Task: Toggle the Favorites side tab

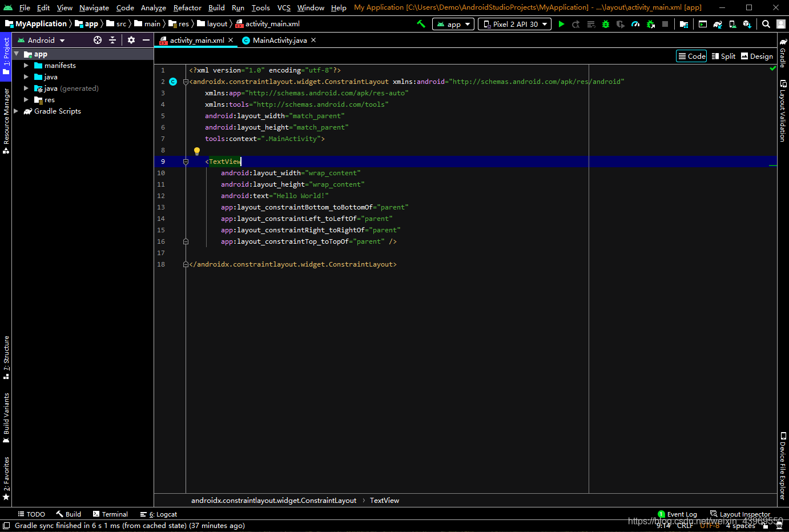Action: coord(6,478)
